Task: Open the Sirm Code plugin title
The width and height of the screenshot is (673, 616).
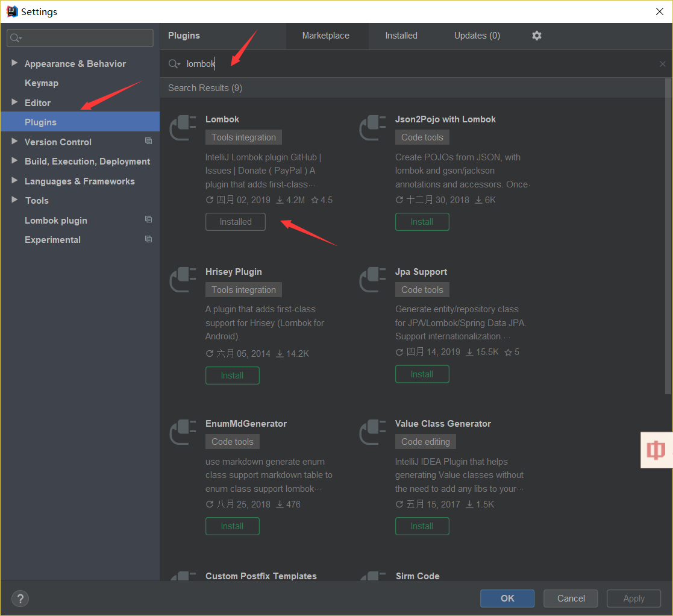Action: click(418, 576)
